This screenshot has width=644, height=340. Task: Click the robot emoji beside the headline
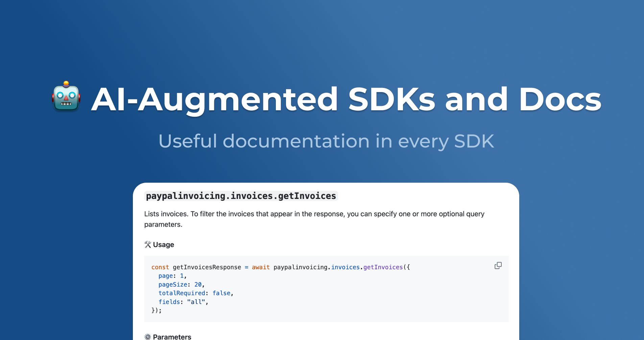66,96
